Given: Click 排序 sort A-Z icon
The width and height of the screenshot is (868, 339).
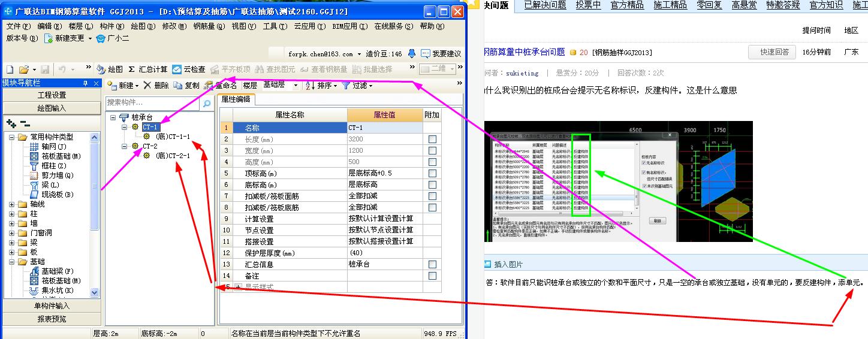Looking at the screenshot, I should point(311,86).
